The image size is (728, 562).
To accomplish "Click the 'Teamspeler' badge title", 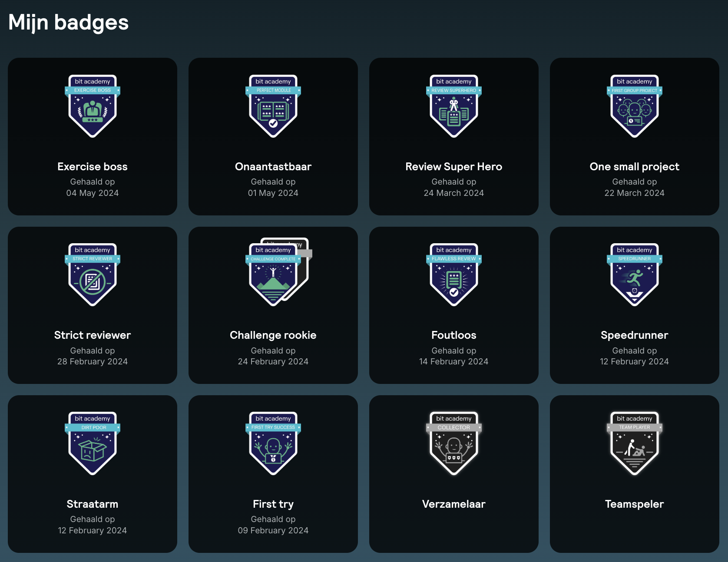I will [x=634, y=504].
